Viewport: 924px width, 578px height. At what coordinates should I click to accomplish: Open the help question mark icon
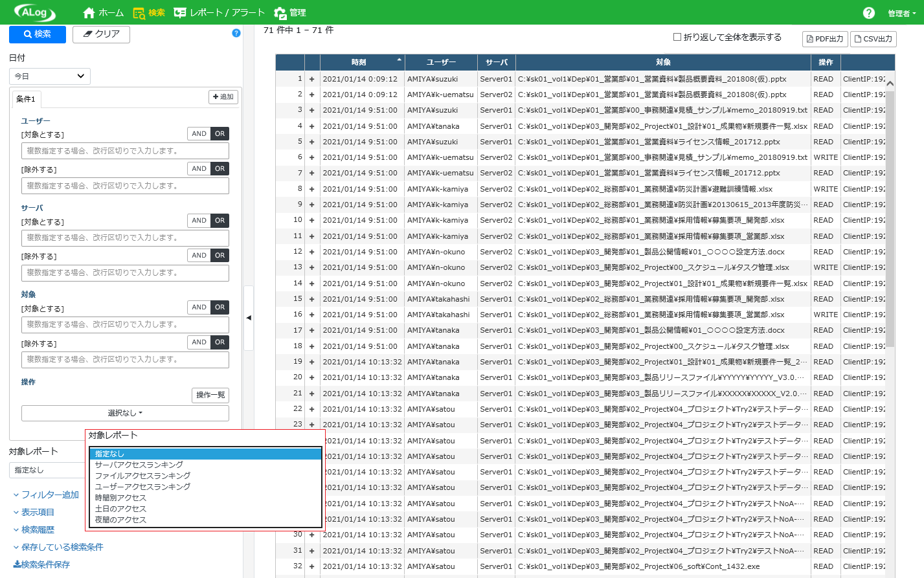coord(869,13)
